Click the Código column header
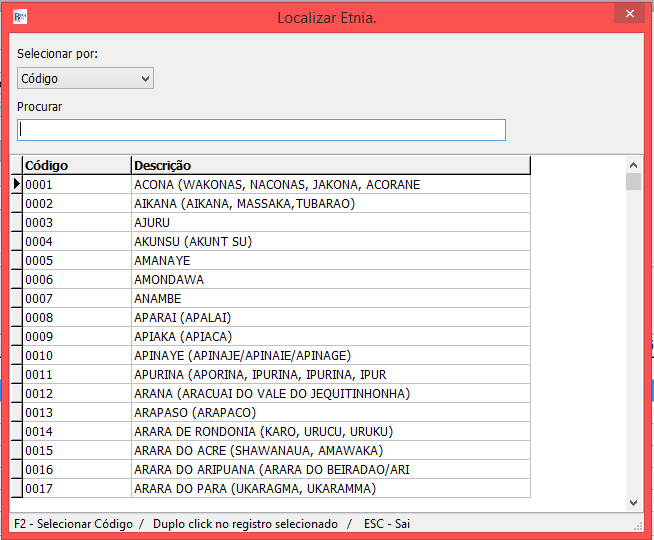Viewport: 654px width, 540px height. pyautogui.click(x=76, y=165)
